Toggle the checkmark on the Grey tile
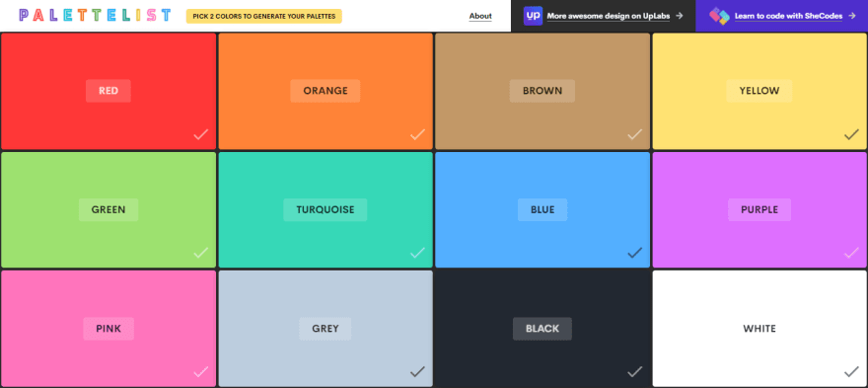This screenshot has height=388, width=868. pyautogui.click(x=417, y=371)
